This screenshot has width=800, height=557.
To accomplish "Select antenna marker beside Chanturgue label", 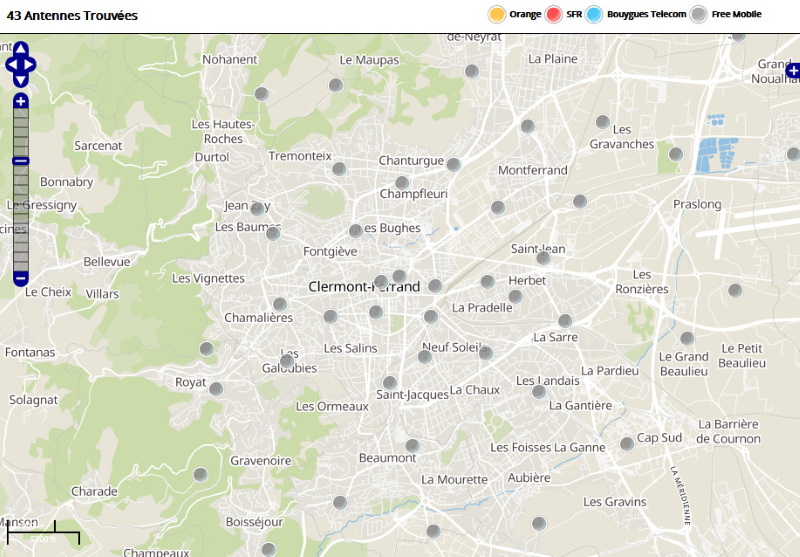I will click(453, 164).
